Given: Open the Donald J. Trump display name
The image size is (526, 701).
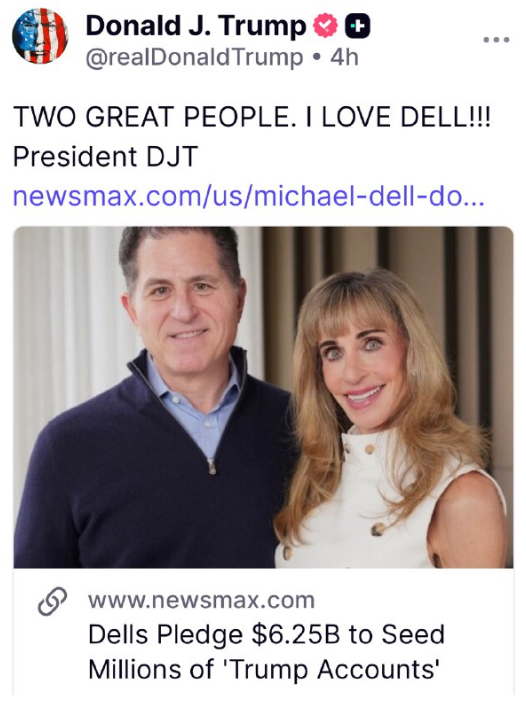Looking at the screenshot, I should (196, 25).
